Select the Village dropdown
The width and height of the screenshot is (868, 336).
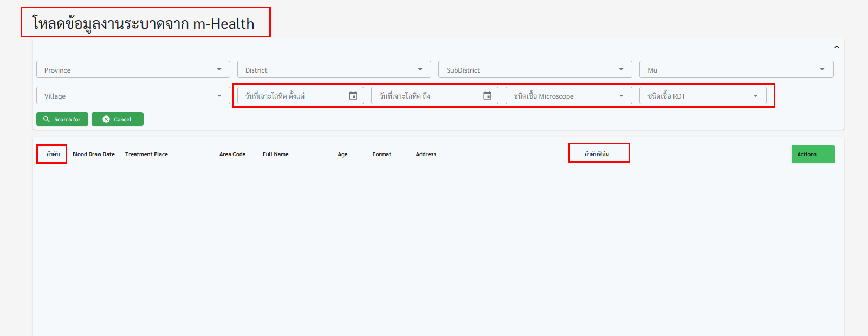click(x=133, y=96)
